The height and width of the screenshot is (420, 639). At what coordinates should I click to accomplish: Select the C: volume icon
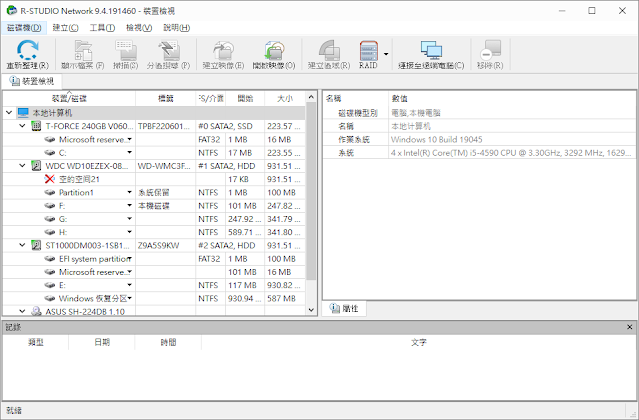click(50, 152)
